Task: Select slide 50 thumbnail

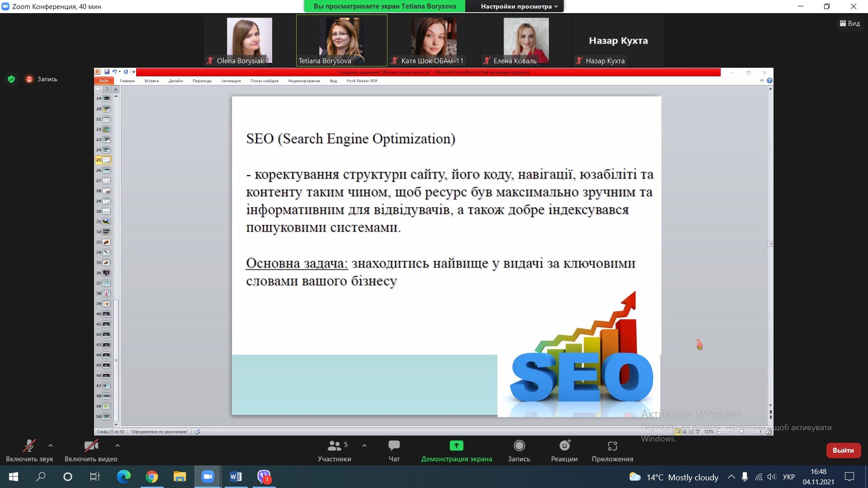Action: [106, 416]
